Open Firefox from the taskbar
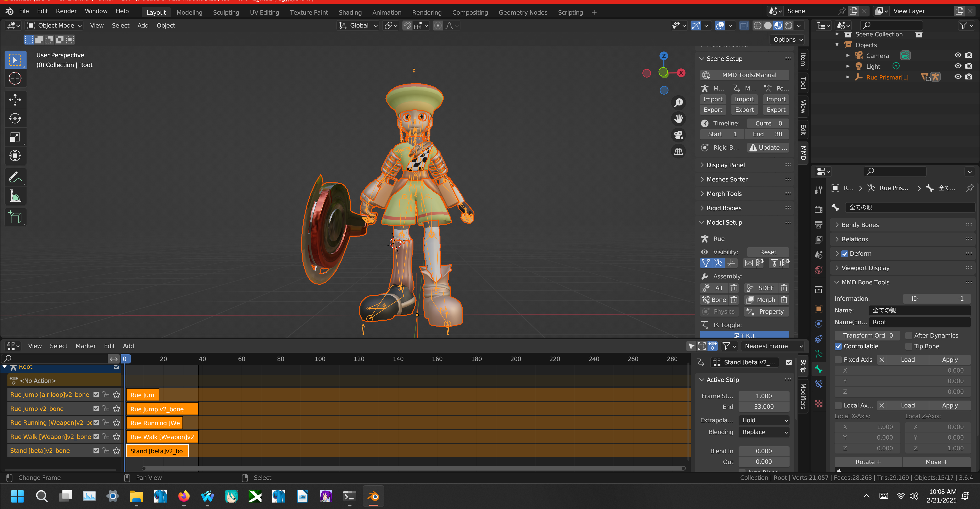 [x=184, y=497]
